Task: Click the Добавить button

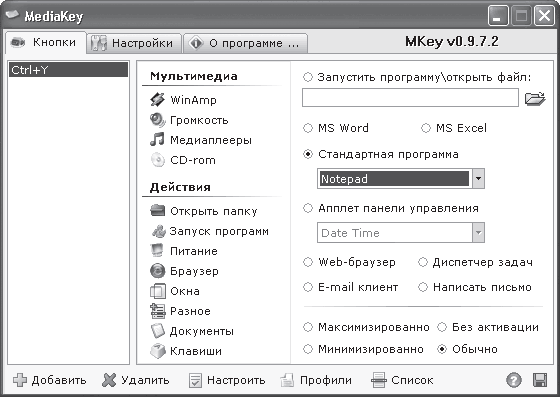Action: (x=50, y=380)
